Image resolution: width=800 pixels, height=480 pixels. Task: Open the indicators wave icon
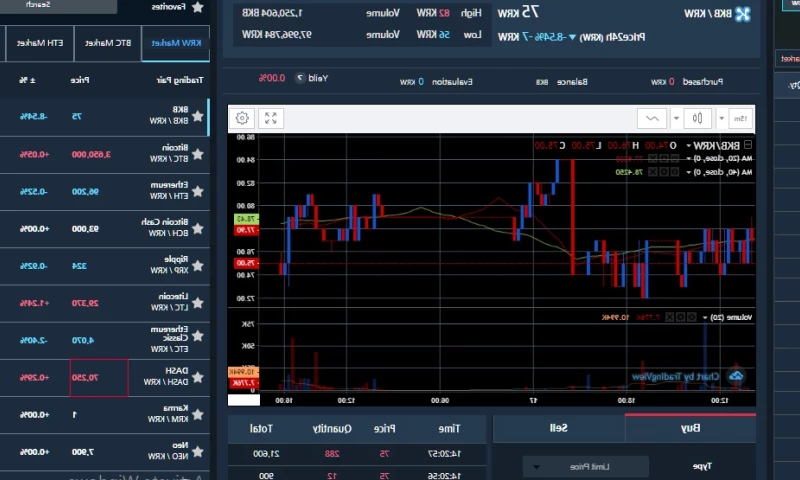pos(652,118)
